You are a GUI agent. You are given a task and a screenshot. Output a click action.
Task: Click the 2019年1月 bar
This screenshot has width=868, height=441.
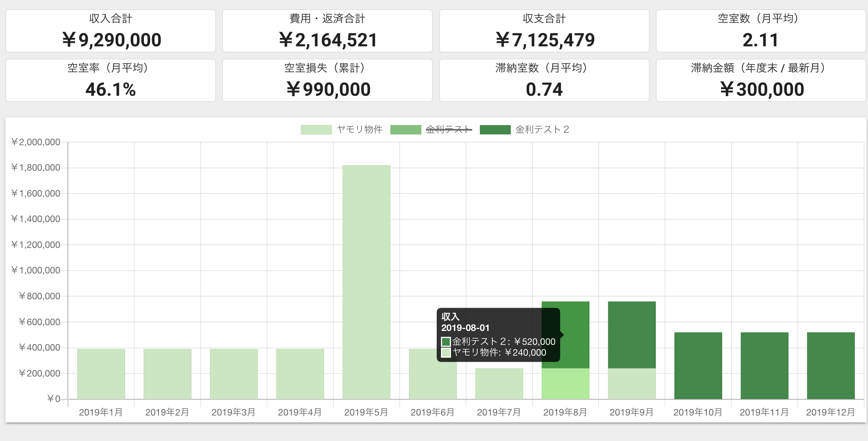[x=101, y=374]
